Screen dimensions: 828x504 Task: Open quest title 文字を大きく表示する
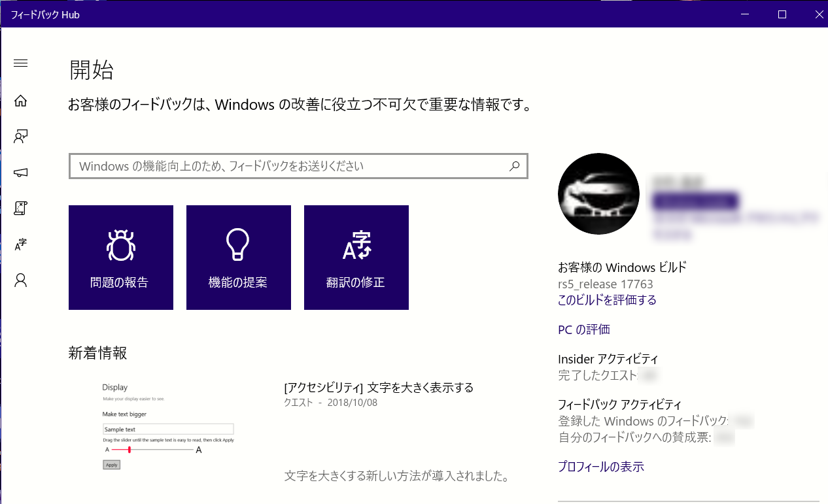pyautogui.click(x=379, y=388)
